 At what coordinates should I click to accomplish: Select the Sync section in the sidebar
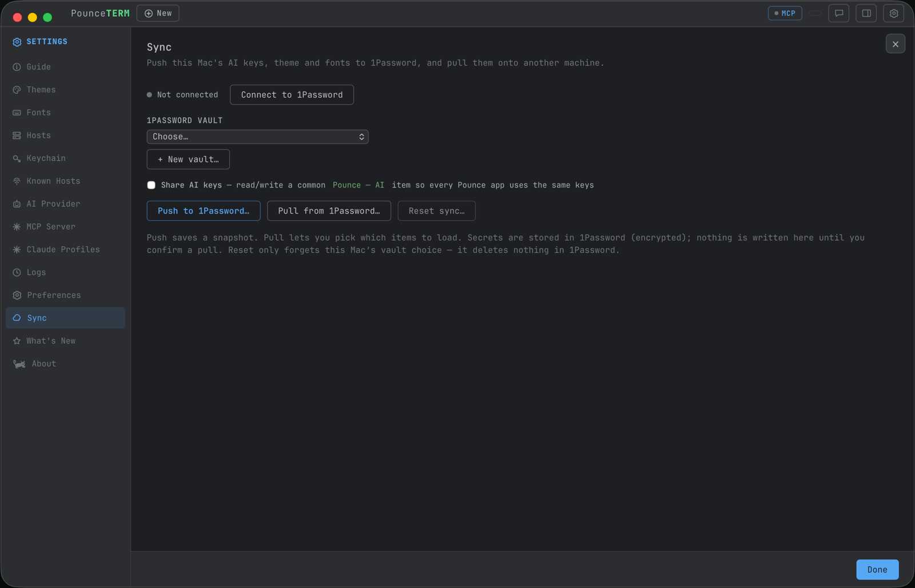[65, 318]
